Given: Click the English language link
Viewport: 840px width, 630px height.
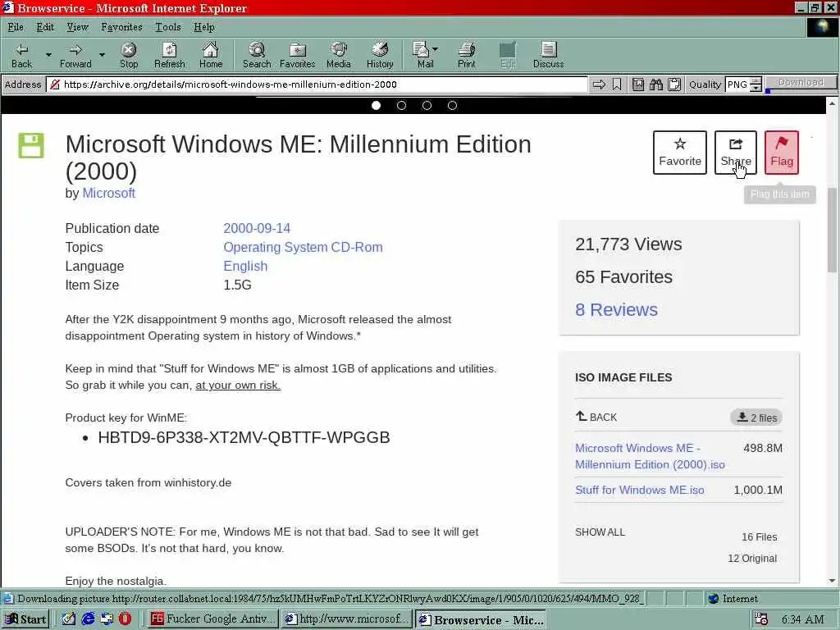Looking at the screenshot, I should click(x=245, y=266).
